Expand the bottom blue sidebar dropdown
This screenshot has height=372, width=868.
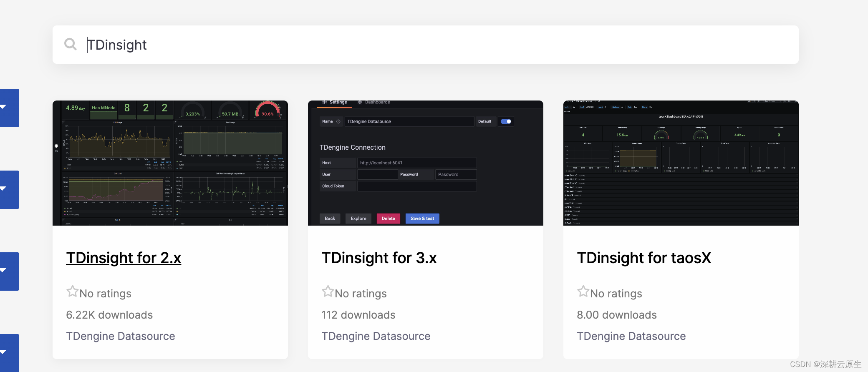point(9,353)
